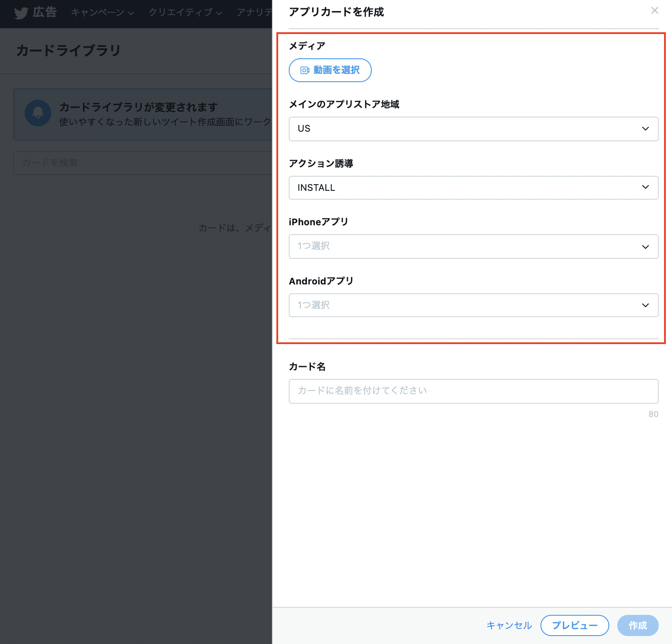Click the カードを検索 search field
This screenshot has height=644, width=672.
pos(132,163)
